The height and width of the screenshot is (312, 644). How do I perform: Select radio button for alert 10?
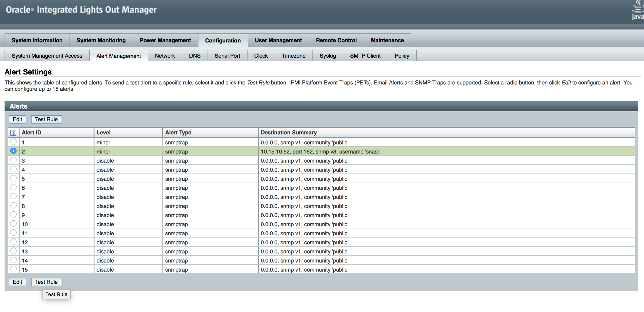(13, 224)
